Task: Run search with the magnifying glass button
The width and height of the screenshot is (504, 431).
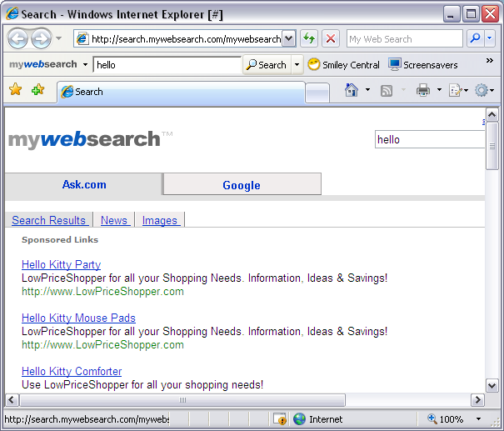Action: (x=475, y=38)
